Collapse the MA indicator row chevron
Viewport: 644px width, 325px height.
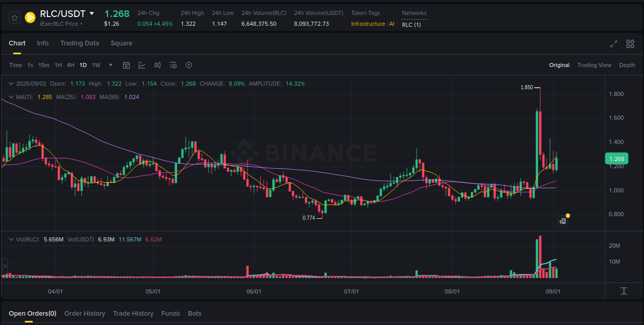click(x=11, y=96)
